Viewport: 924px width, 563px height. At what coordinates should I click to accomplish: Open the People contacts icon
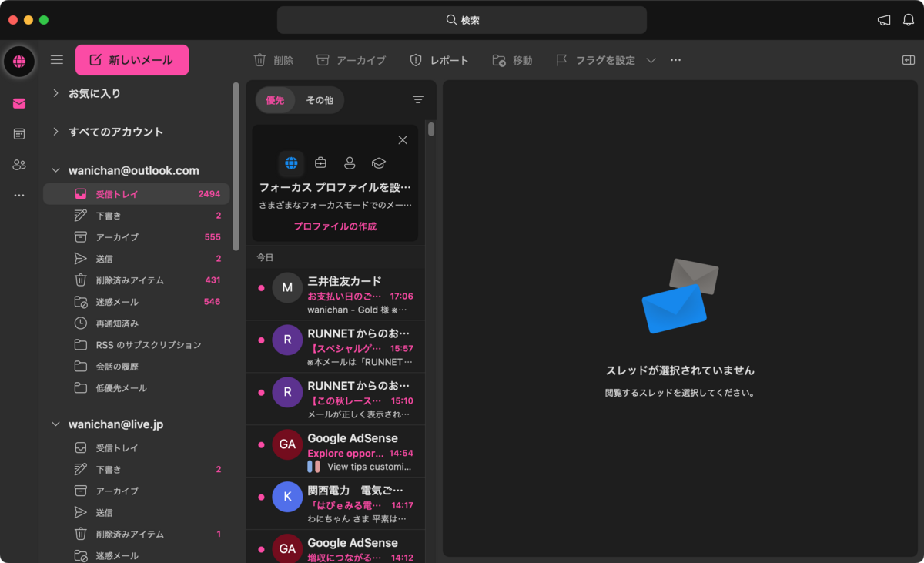(19, 165)
